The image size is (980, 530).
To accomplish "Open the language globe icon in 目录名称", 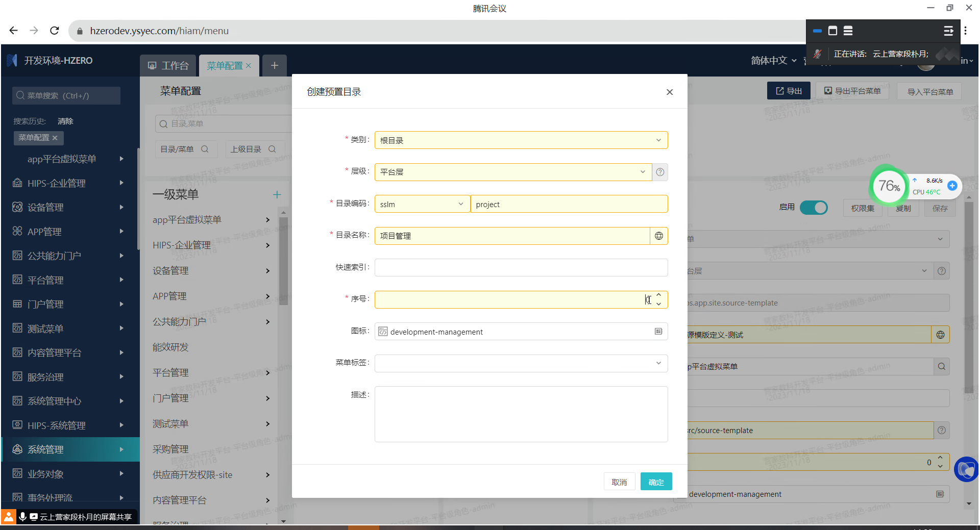I will point(659,236).
